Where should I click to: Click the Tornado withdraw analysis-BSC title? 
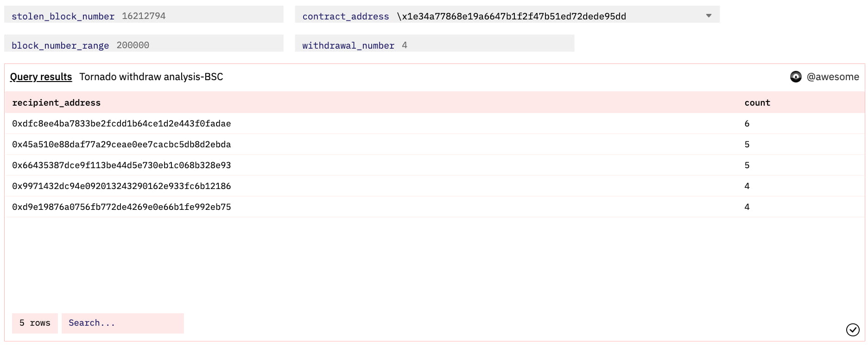[x=151, y=77]
